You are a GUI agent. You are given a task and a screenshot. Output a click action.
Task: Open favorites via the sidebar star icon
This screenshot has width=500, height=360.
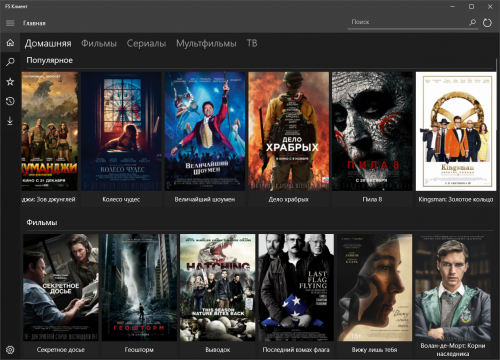pyautogui.click(x=10, y=82)
